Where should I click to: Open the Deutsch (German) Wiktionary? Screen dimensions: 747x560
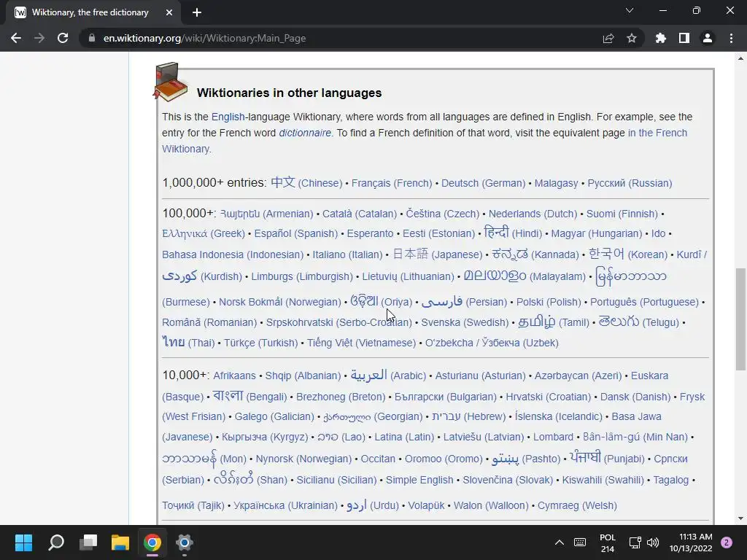click(483, 183)
